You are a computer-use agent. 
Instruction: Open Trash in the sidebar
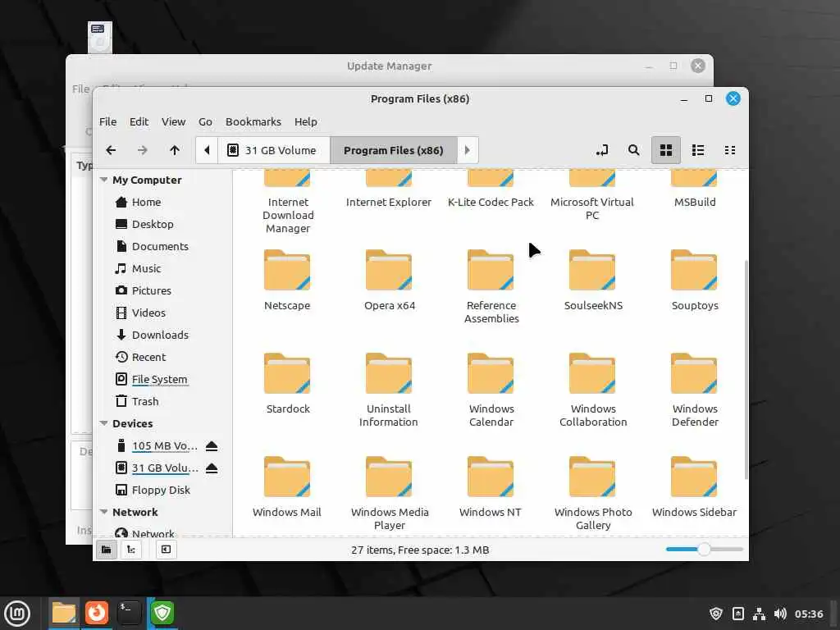click(144, 401)
